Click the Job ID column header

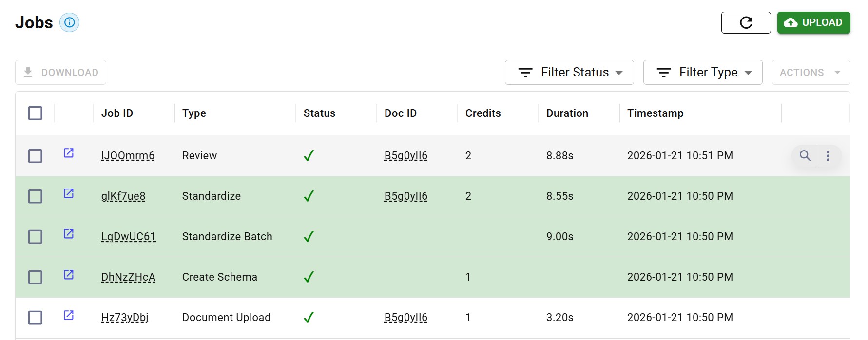coord(117,113)
